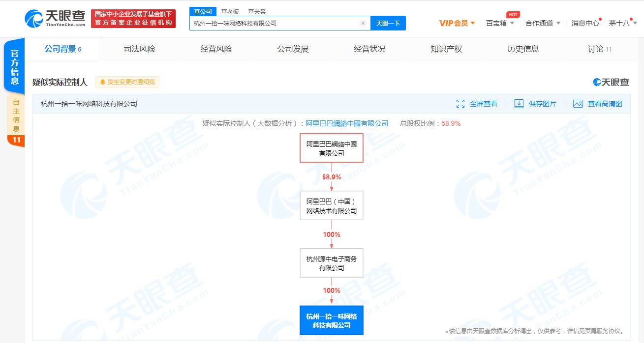Select the 查公司 search tab

(x=203, y=11)
